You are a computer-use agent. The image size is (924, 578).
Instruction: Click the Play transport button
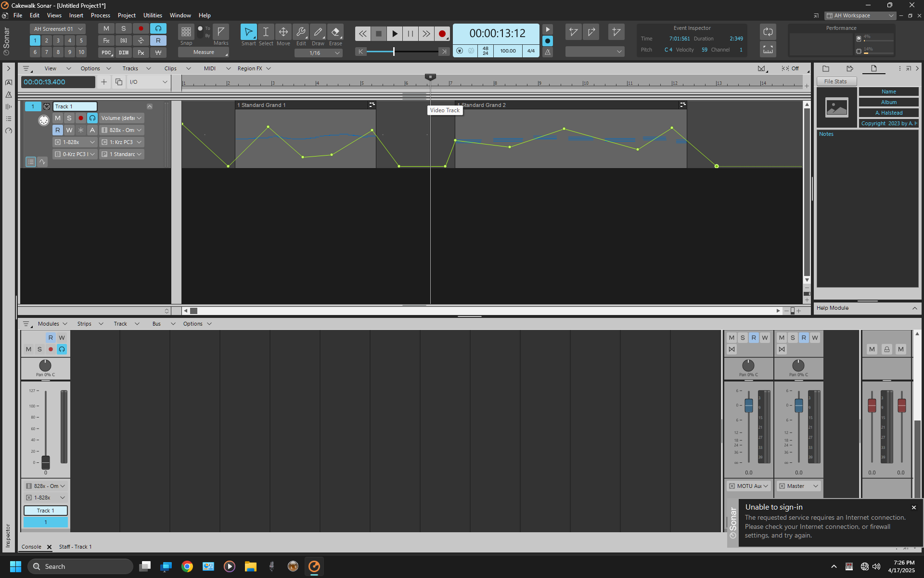click(395, 34)
